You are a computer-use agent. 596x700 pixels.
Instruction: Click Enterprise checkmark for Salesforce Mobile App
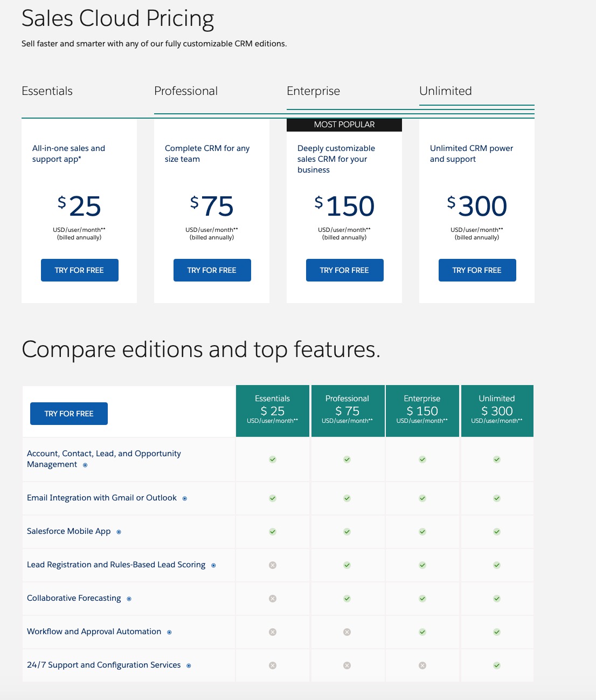tap(422, 532)
